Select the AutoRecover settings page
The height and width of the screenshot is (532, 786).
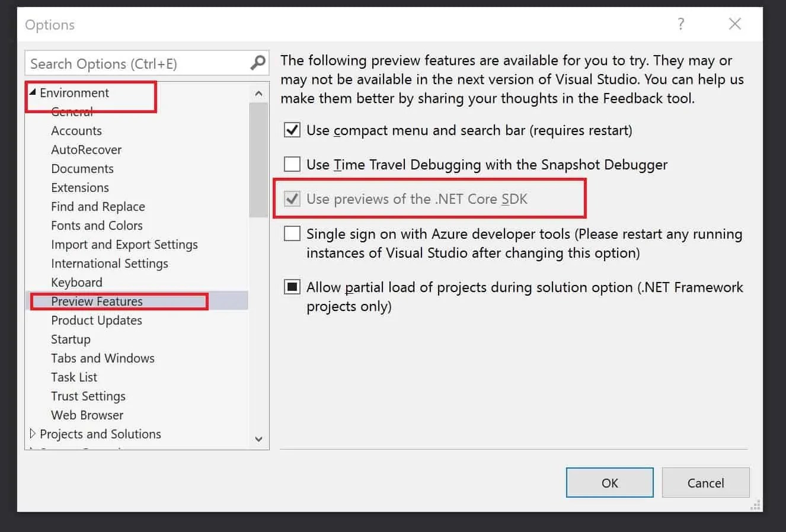coord(86,149)
